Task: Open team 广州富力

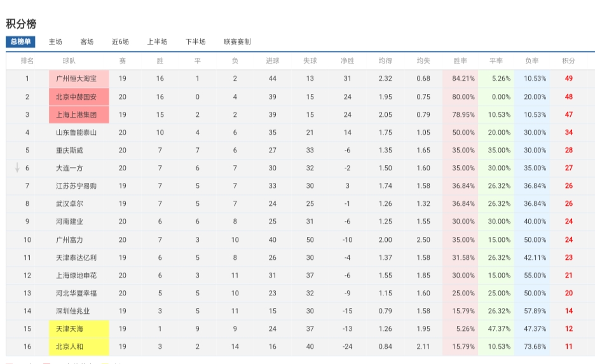Action: point(69,239)
